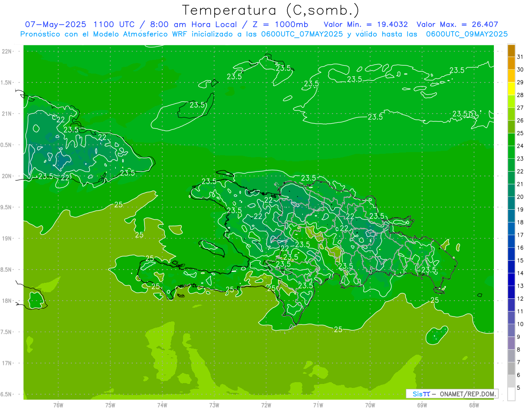Click the '72W' longitude axis label

[x=266, y=405]
